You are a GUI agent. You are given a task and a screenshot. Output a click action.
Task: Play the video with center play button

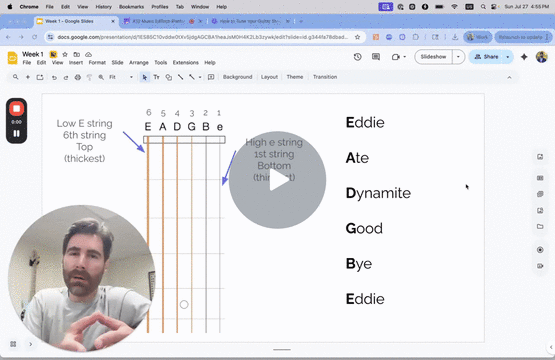point(277,180)
